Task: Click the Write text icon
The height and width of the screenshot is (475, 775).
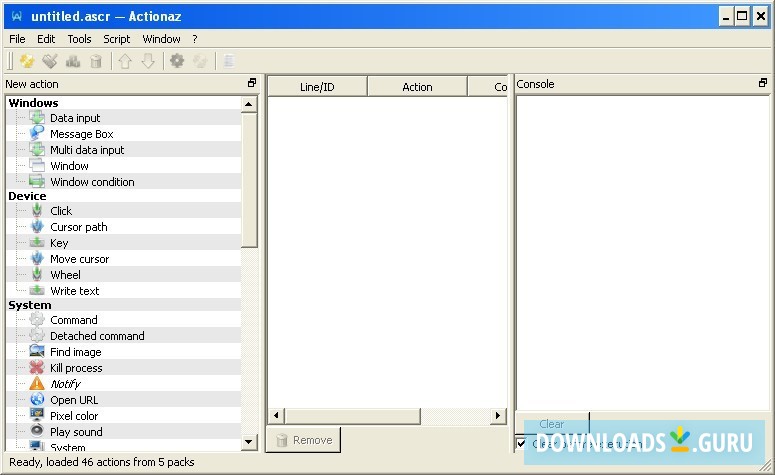Action: [x=37, y=291]
